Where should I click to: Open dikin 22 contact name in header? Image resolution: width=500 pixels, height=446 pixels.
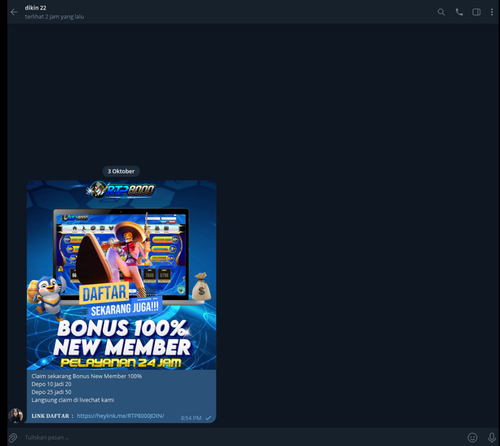(35, 8)
